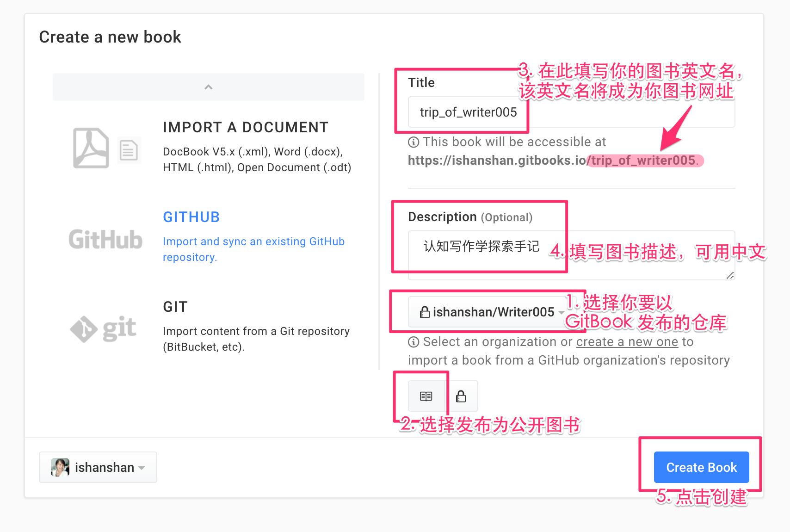Focus the Description text area
This screenshot has width=790, height=532.
pyautogui.click(x=572, y=255)
